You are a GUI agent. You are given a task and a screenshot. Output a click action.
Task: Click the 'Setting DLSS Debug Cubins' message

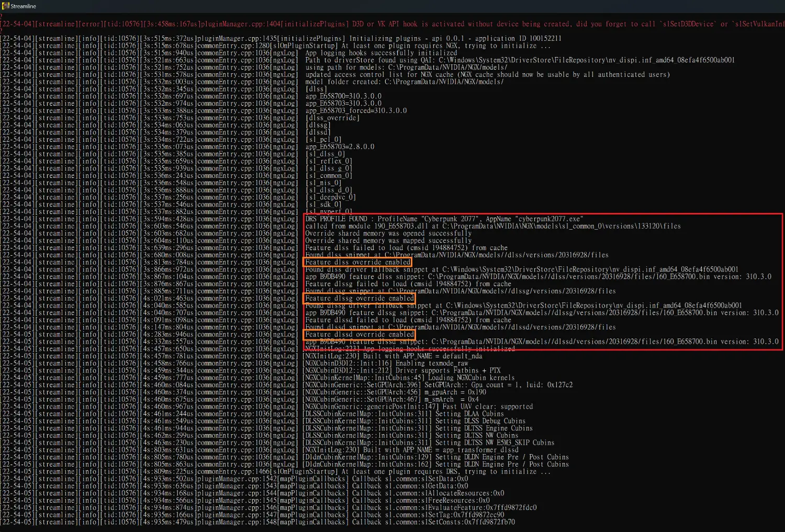pyautogui.click(x=480, y=421)
